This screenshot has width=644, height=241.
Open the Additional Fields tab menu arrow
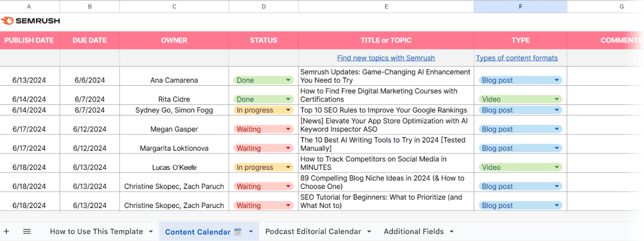coord(452,232)
